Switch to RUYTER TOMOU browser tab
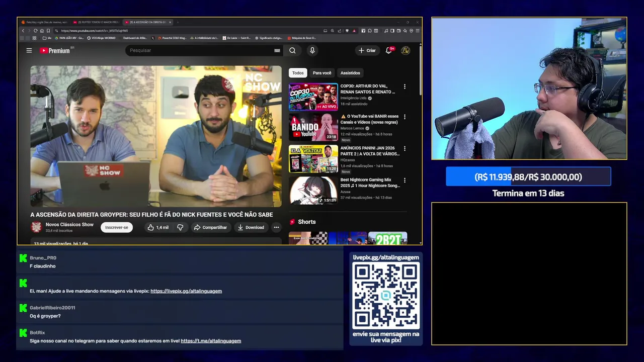Image resolution: width=644 pixels, height=362 pixels. pos(96,22)
